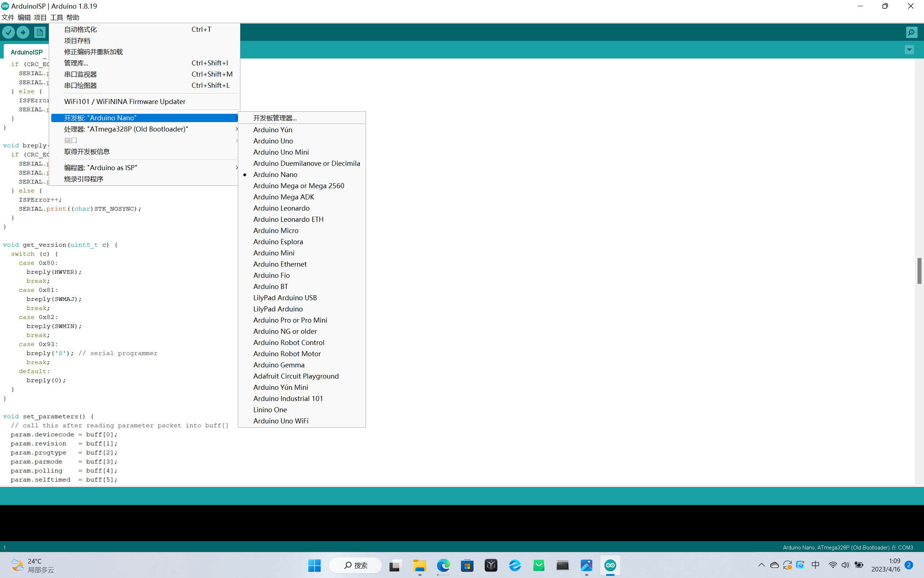Select Arduino Duemilanove or Diecimila board
Screen dimensions: 924x578
coord(302,163)
